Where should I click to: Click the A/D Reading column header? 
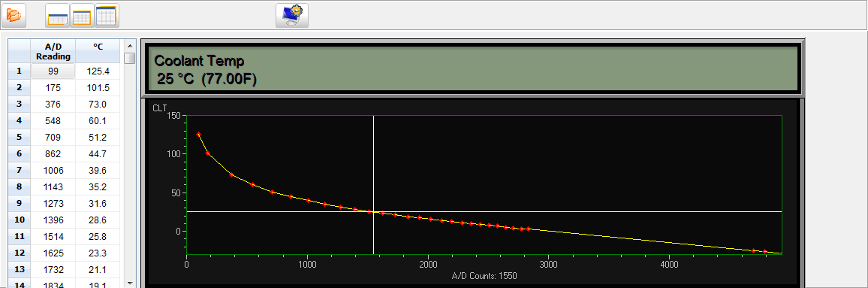click(x=53, y=51)
